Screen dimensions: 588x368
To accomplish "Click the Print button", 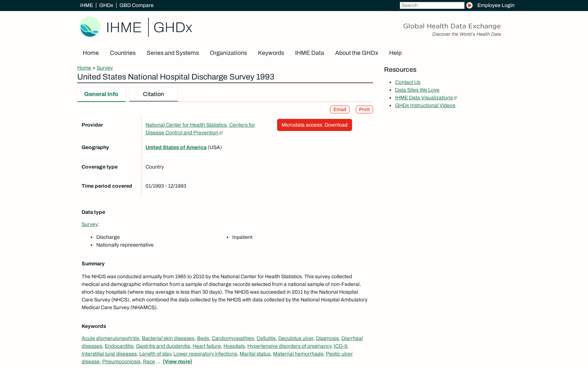I will click(x=364, y=109).
